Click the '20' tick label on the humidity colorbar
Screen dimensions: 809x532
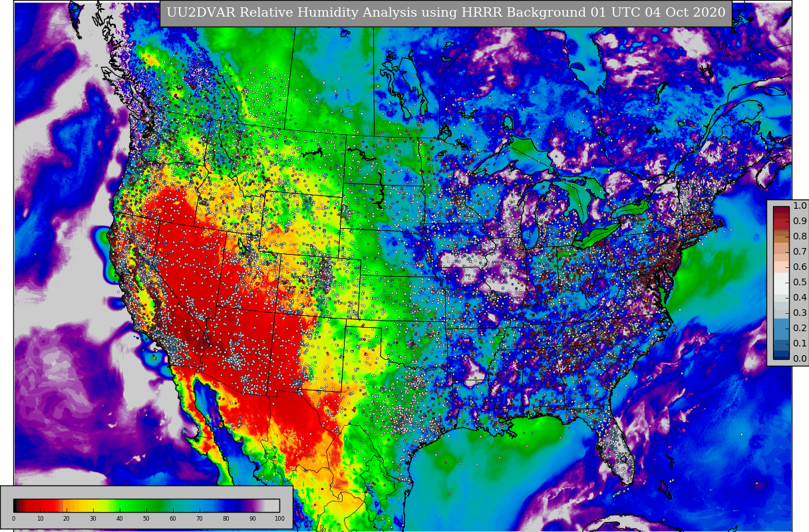(67, 518)
